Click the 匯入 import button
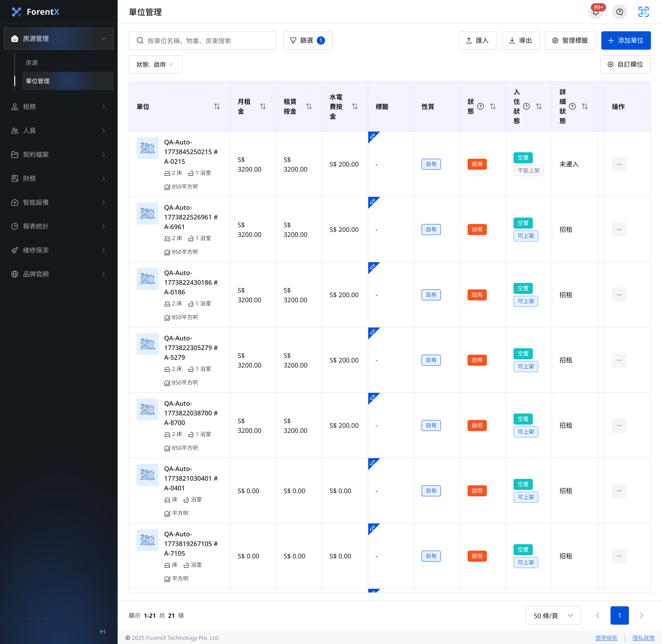This screenshot has height=644, width=662. pos(477,40)
